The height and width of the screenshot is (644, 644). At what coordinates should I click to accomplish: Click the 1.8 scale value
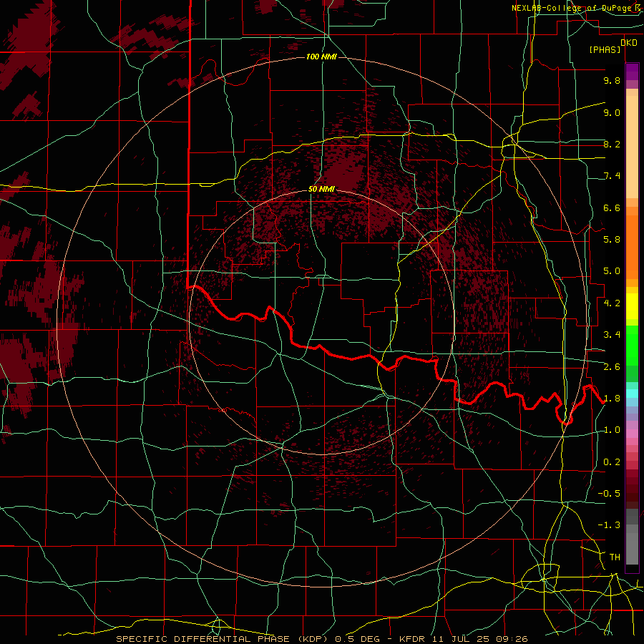pos(612,399)
